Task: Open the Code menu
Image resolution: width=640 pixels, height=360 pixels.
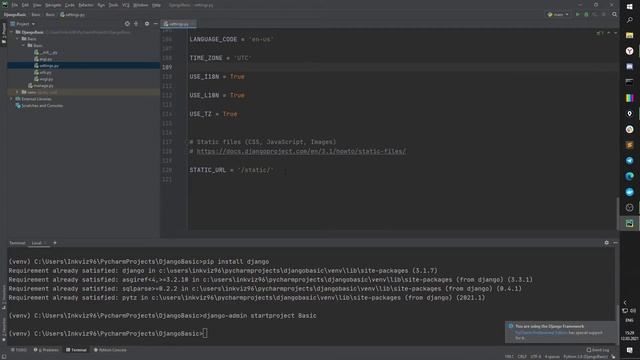Action: click(70, 5)
